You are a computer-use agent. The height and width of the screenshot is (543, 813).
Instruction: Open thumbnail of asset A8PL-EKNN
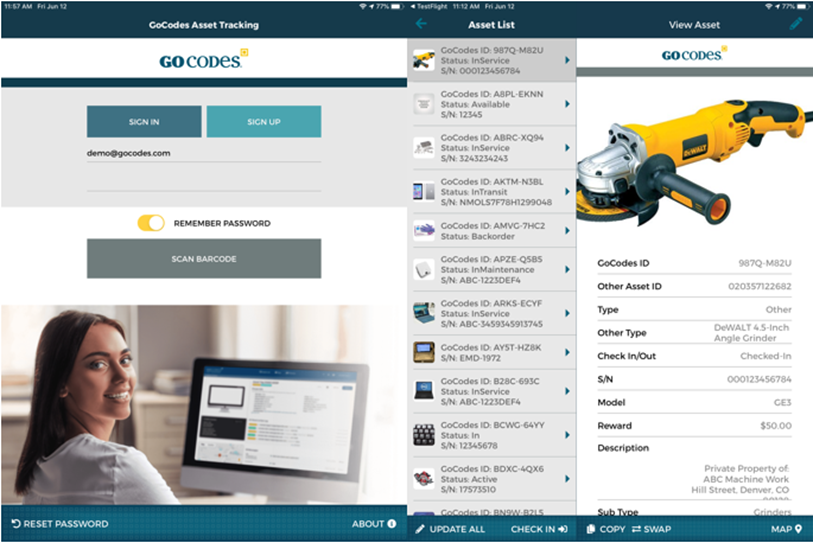(424, 104)
